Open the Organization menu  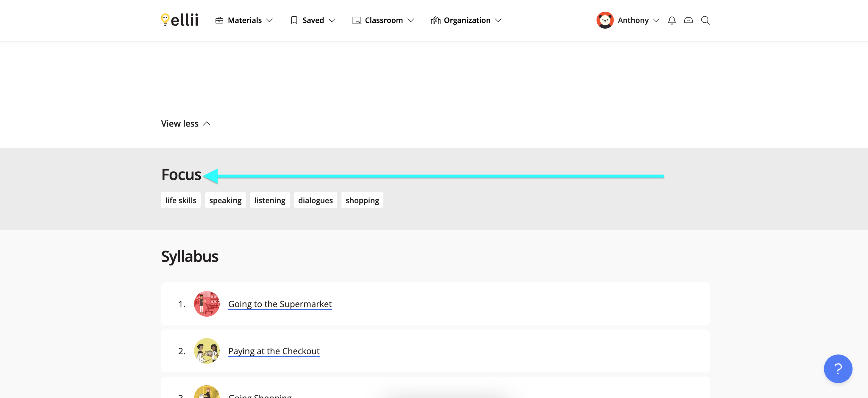click(466, 20)
